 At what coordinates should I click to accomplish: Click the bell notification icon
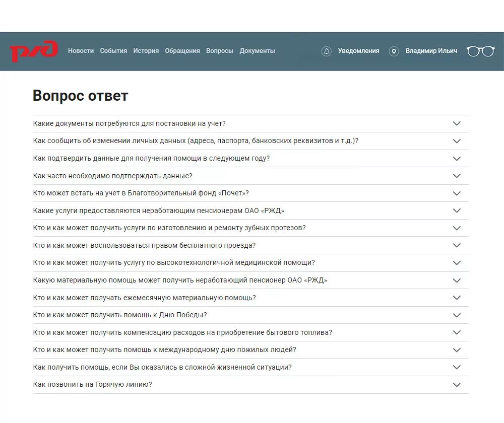click(326, 51)
